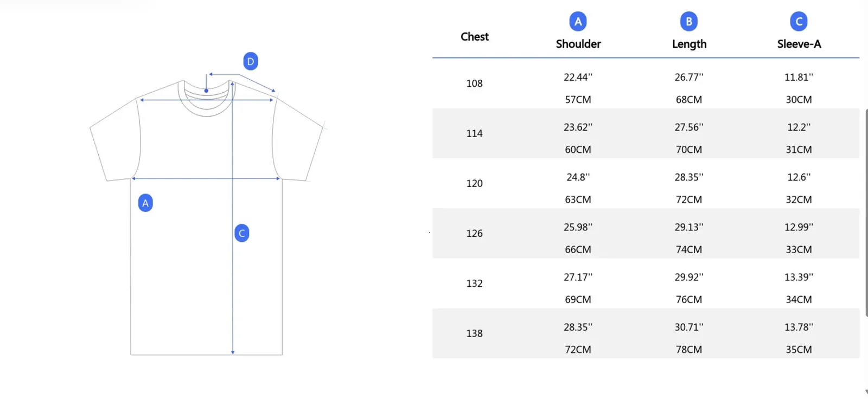Select the chest size 108 row label
The height and width of the screenshot is (399, 868).
pos(474,83)
